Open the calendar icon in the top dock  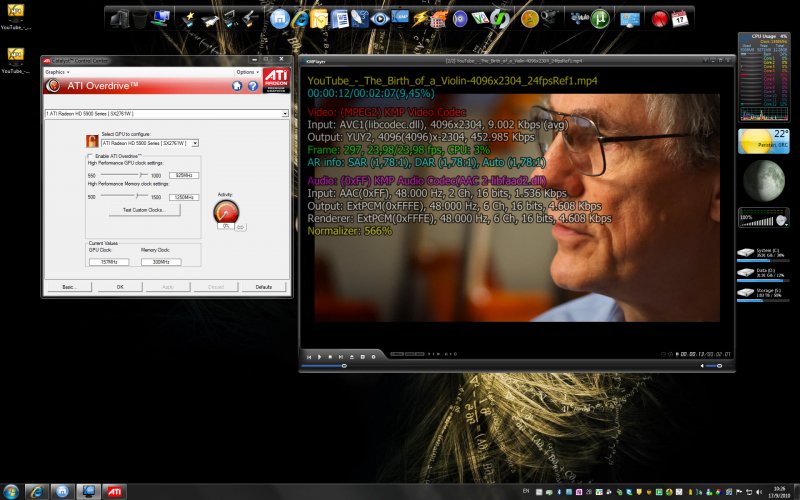tap(680, 19)
